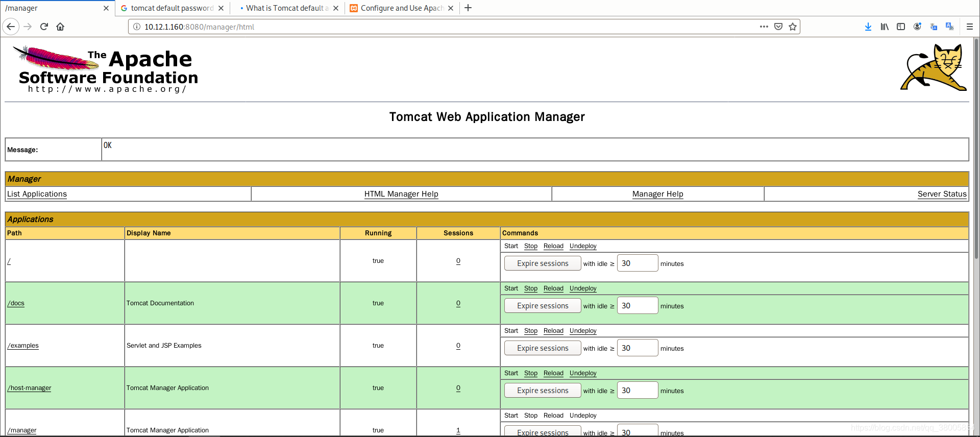Screen dimensions: 980x437
Task: Reload the /examples application
Action: [x=553, y=331]
